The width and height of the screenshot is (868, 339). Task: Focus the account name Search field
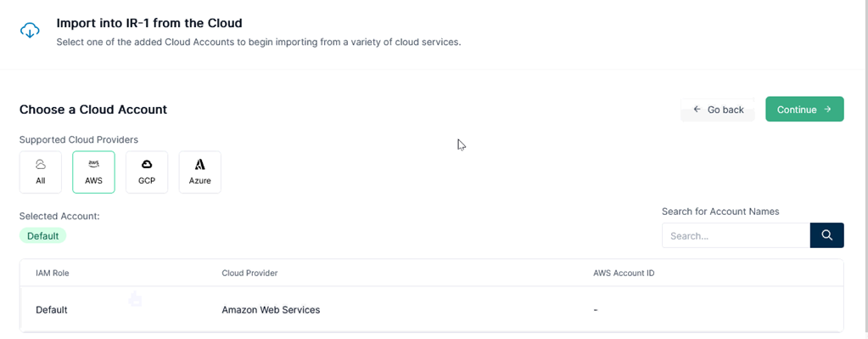point(736,235)
